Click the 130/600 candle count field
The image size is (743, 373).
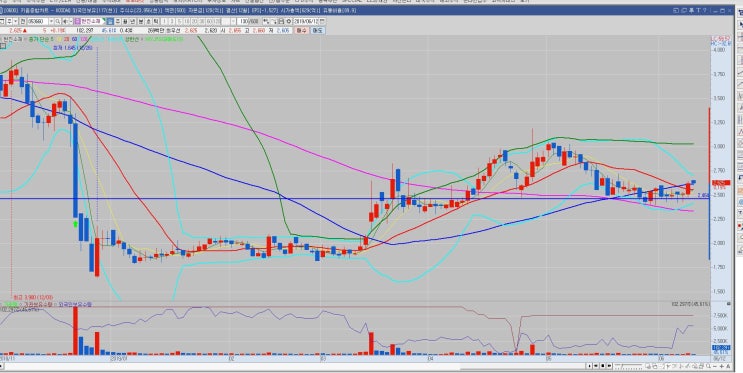[x=248, y=21]
